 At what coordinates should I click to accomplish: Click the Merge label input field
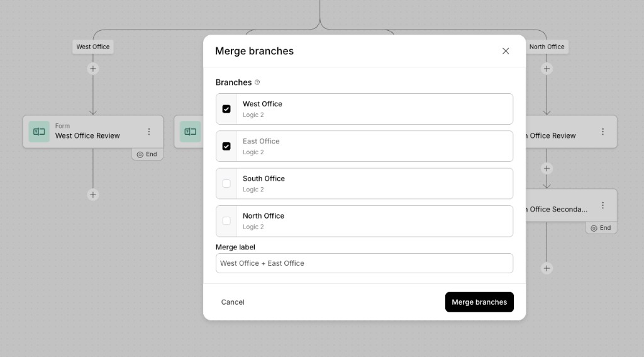click(x=364, y=263)
